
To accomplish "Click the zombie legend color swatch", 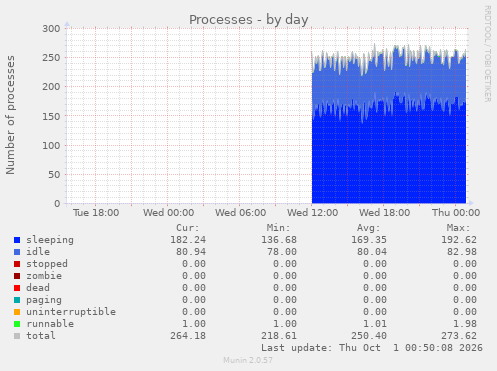I will coord(17,276).
